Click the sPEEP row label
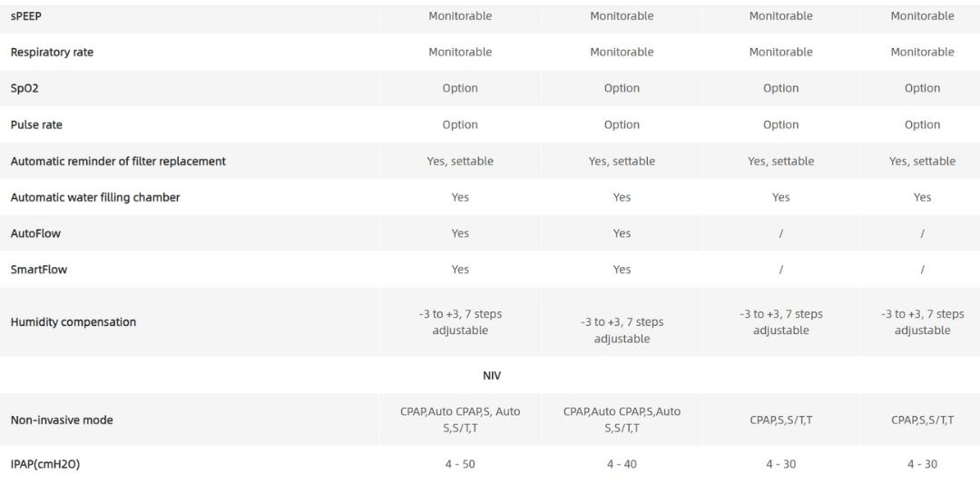Screen dimensions: 980x484 [x=25, y=16]
